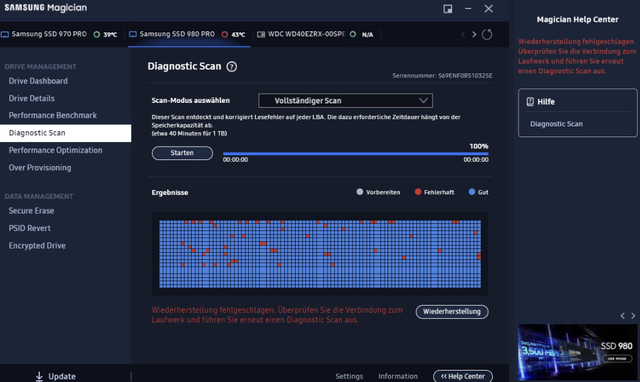
Task: Click the refresh drives icon
Action: tap(487, 35)
